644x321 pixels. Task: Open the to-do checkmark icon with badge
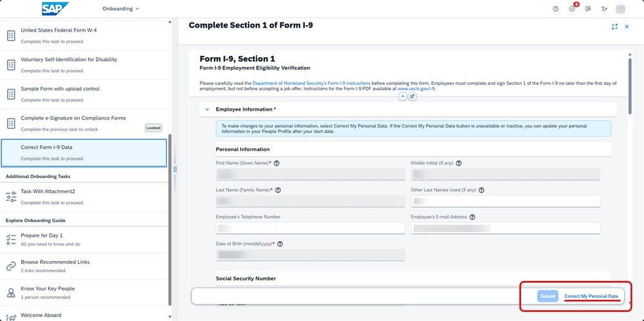(x=572, y=8)
